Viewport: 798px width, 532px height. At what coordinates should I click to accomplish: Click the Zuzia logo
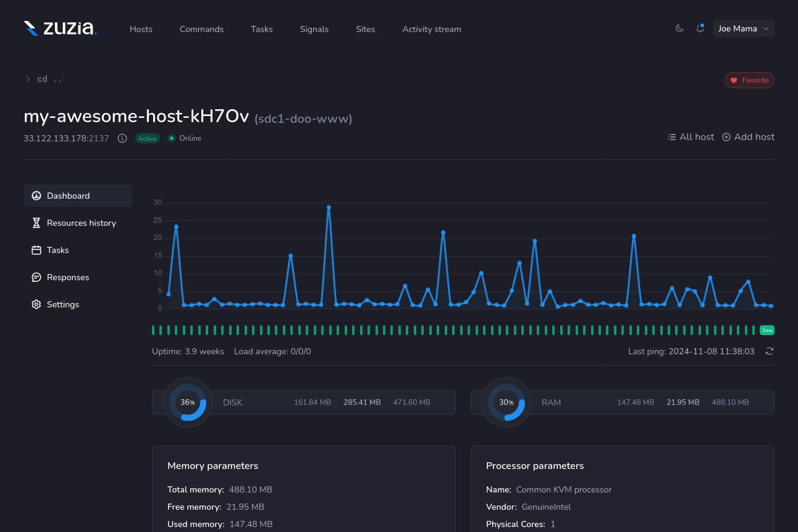click(x=60, y=28)
